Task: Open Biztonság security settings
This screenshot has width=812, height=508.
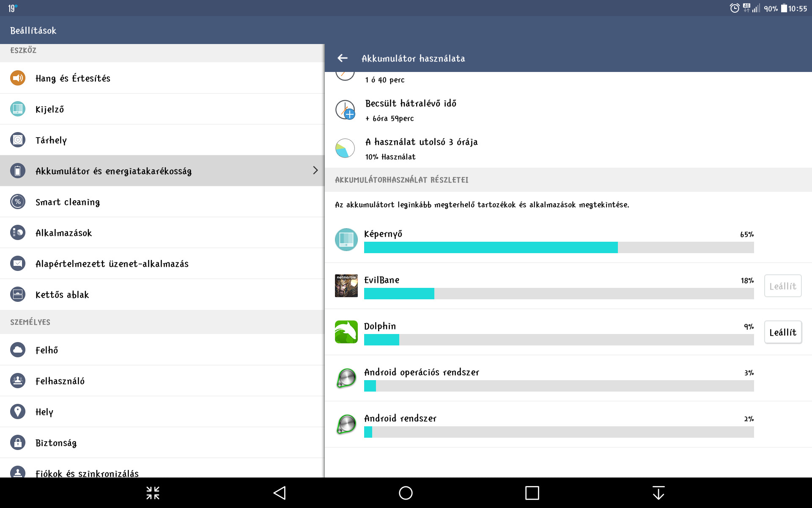Action: (162, 442)
